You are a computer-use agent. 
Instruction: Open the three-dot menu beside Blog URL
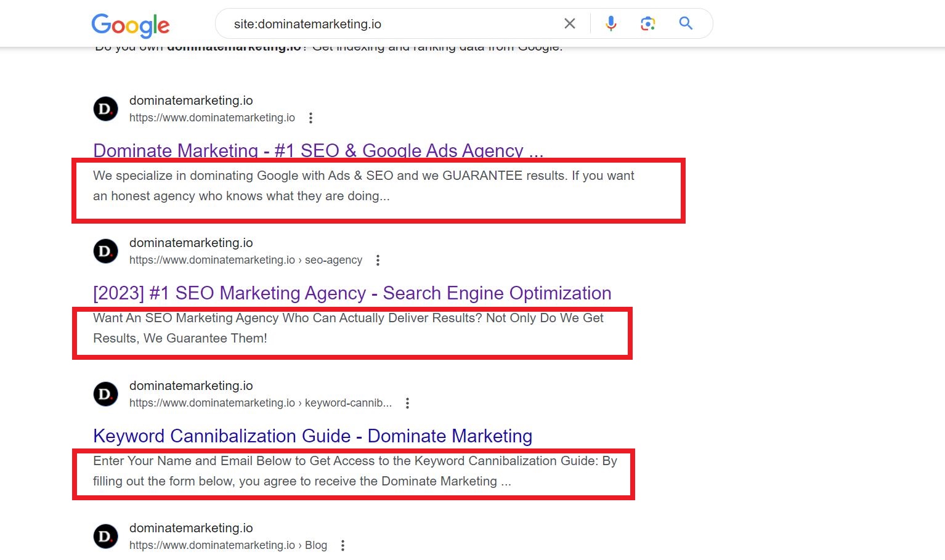[x=343, y=545]
